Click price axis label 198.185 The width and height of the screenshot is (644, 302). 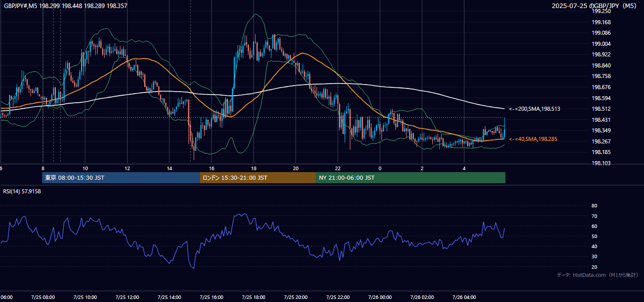click(x=601, y=152)
